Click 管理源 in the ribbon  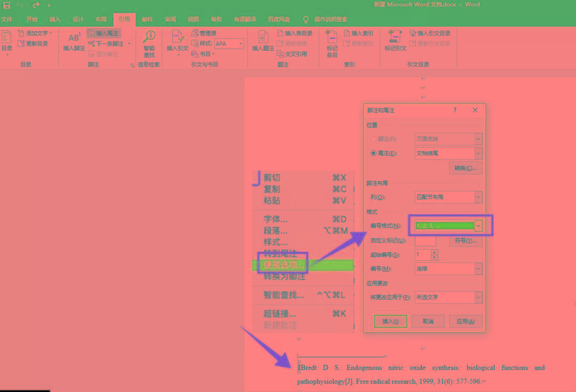click(204, 33)
